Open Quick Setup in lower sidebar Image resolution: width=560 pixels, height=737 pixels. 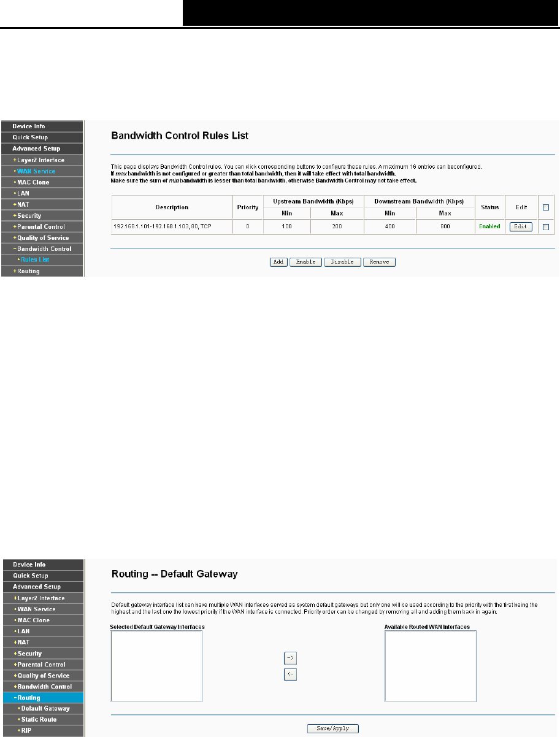click(x=42, y=576)
